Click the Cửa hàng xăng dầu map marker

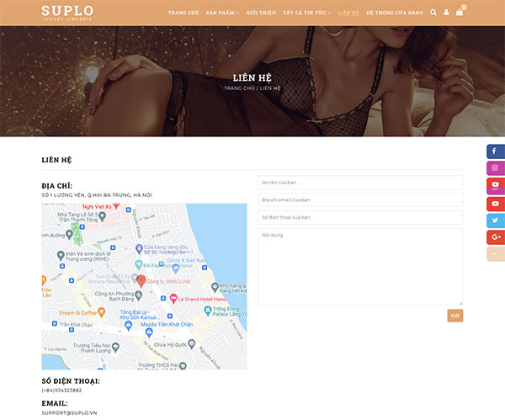(139, 248)
